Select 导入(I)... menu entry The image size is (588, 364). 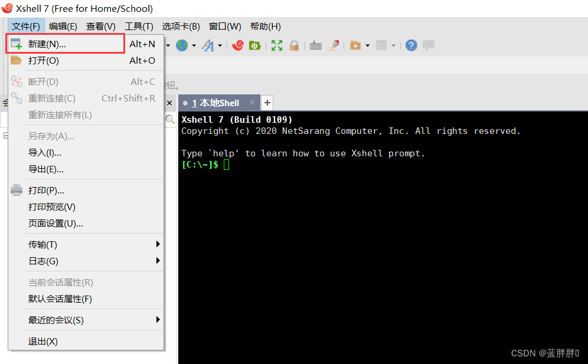click(x=86, y=153)
